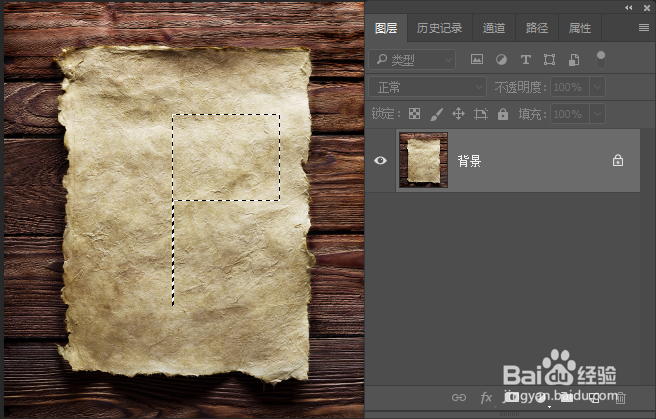Click the 不透明度 opacity value field
Screen dimensions: 656x419
[570, 87]
